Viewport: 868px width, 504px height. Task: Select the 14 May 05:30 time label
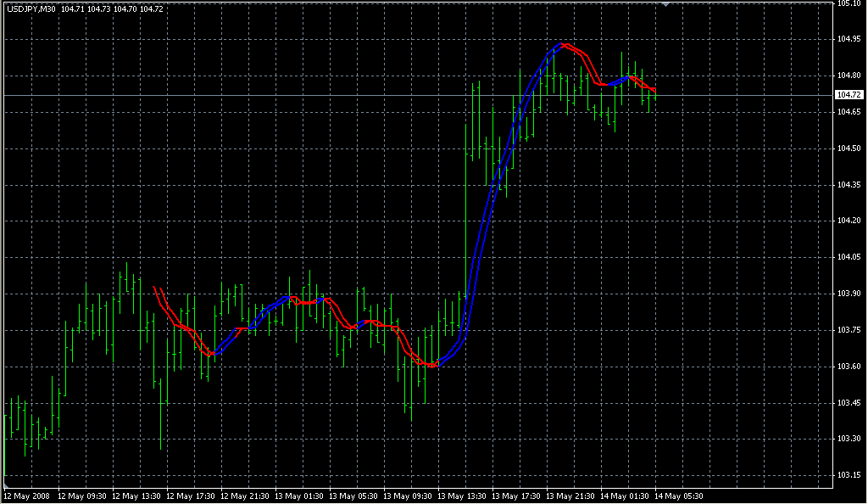click(680, 496)
